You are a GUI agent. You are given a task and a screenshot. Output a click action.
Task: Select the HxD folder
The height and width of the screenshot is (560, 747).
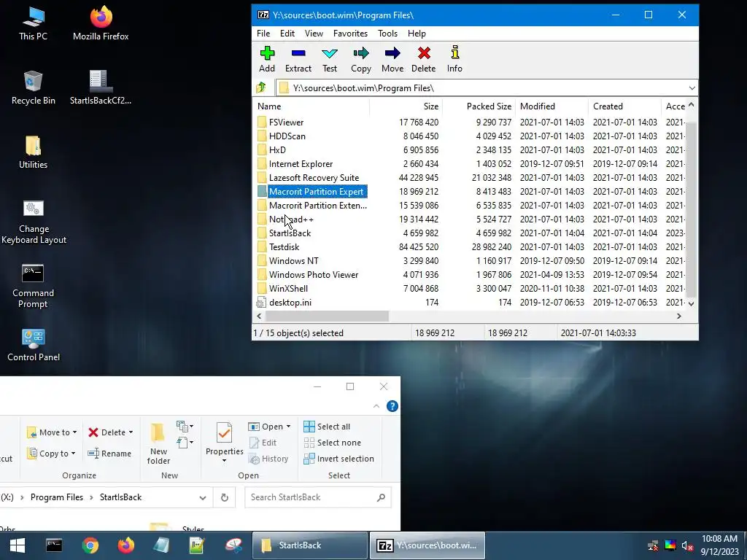pos(277,150)
